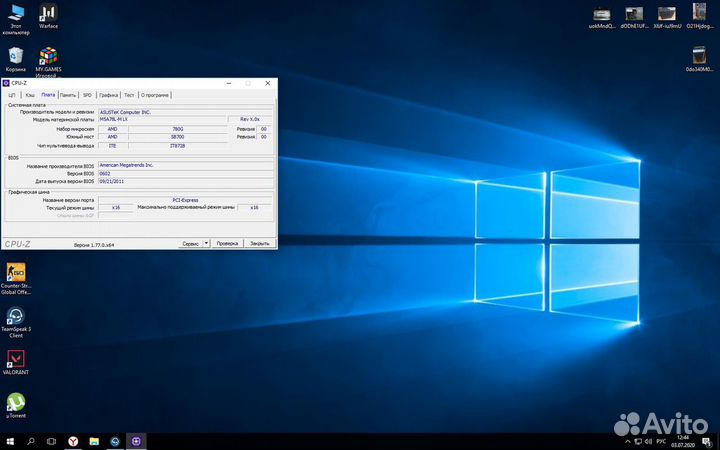Click the IT8728 I/O chip value
The image size is (720, 450).
click(x=178, y=146)
